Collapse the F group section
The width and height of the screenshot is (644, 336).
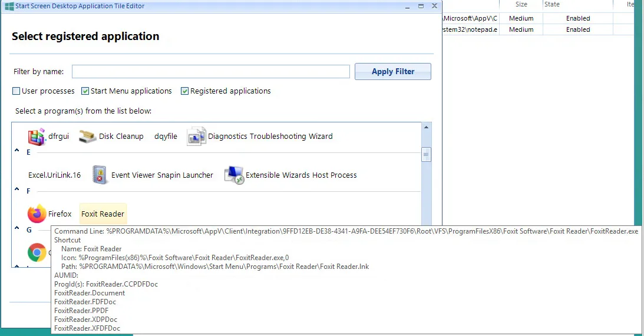17,191
